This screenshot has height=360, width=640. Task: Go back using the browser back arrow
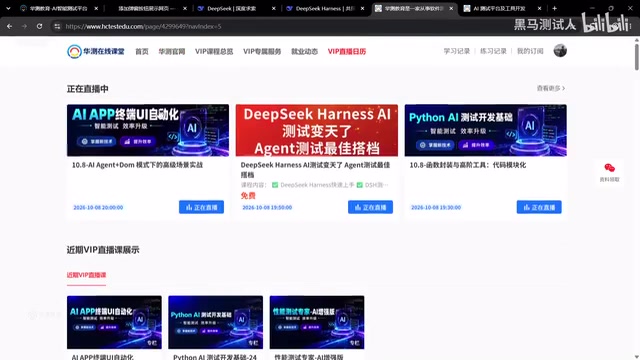point(9,26)
